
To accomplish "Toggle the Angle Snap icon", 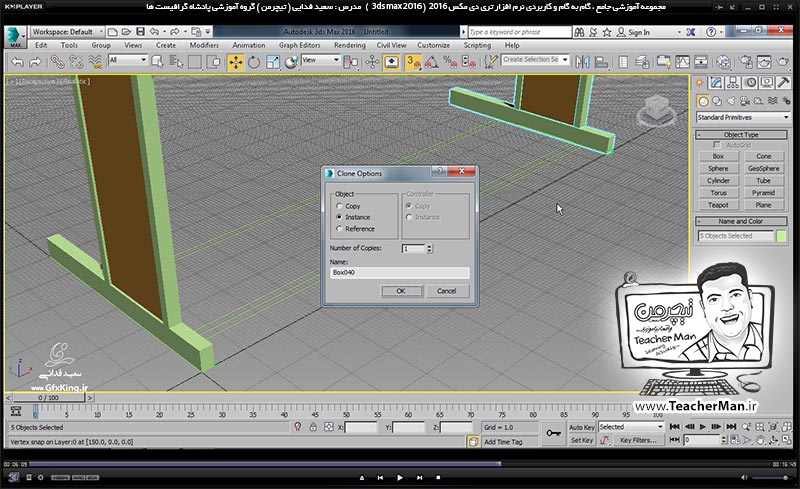I will pos(432,62).
